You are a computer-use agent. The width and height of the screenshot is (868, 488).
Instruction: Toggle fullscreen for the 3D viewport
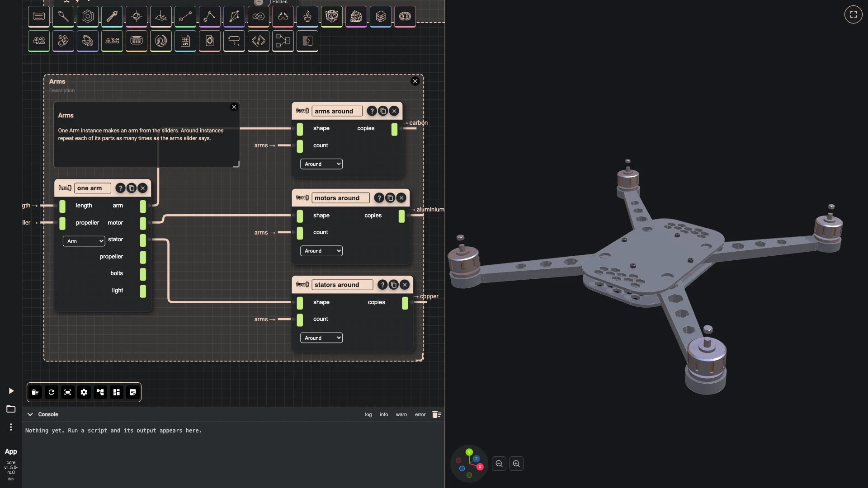(x=854, y=14)
